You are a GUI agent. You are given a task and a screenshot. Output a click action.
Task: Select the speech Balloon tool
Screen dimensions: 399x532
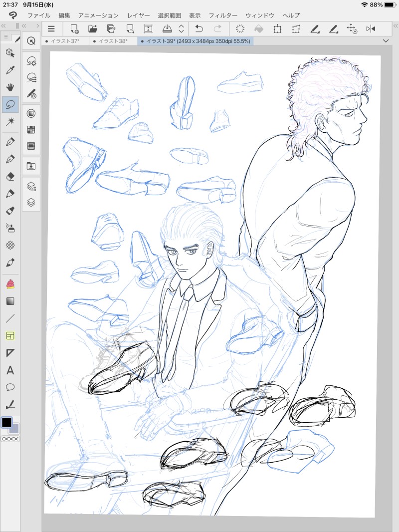10,387
